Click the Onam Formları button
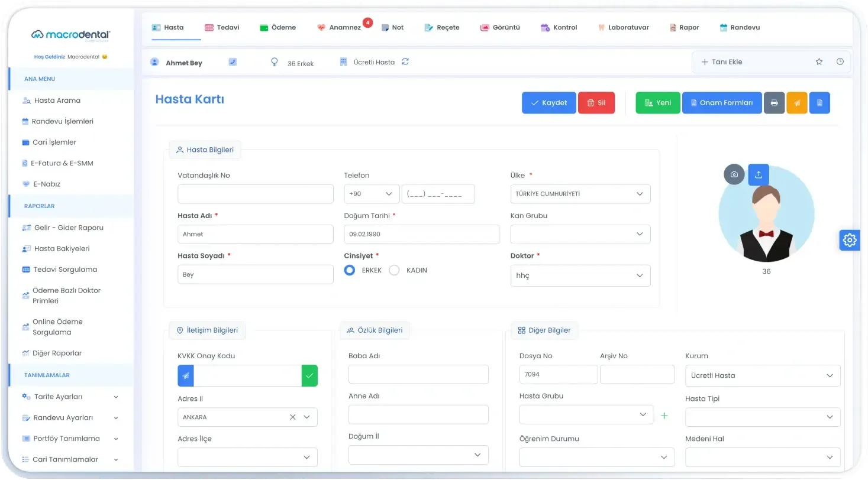This screenshot has width=868, height=480. [x=722, y=103]
